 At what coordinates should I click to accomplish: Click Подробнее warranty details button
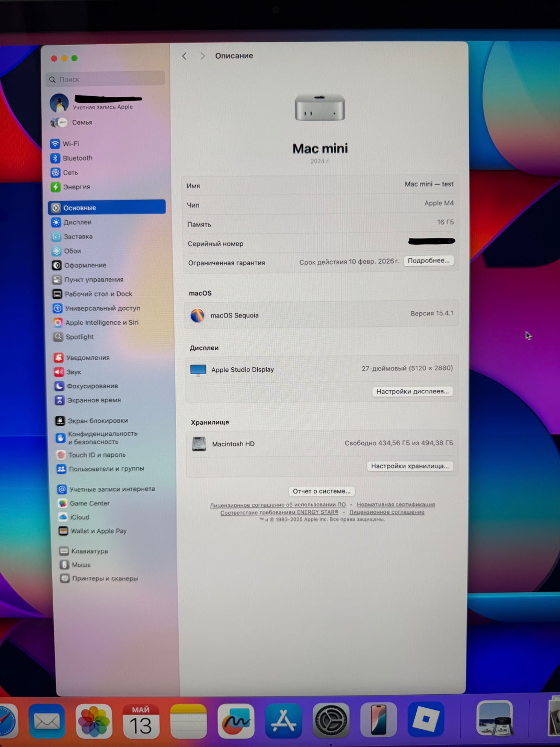(428, 261)
